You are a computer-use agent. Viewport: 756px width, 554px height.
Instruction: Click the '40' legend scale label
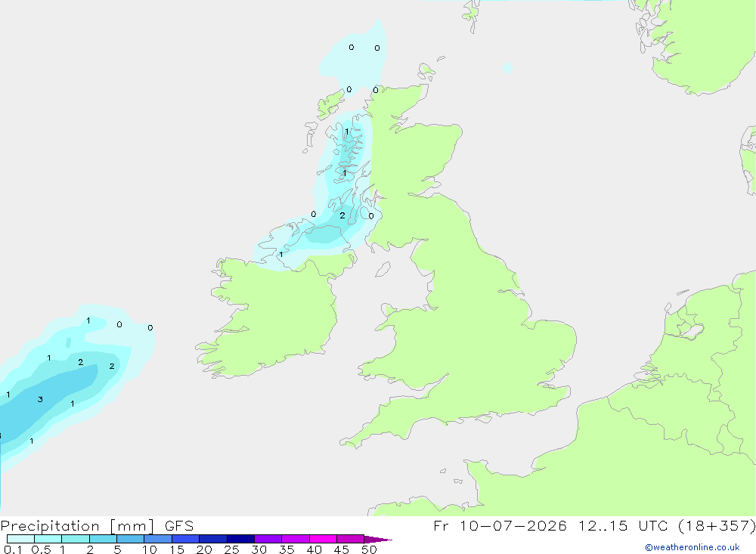(314, 549)
